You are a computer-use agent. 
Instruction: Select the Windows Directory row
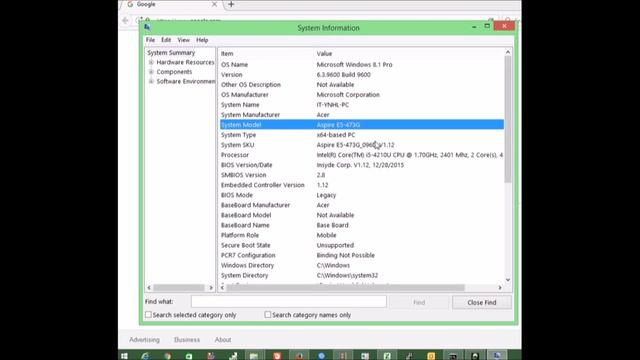[362, 265]
